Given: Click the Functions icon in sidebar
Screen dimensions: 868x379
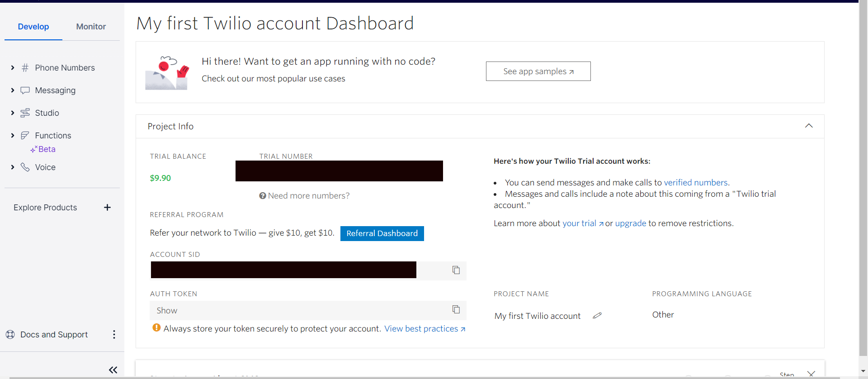Looking at the screenshot, I should pyautogui.click(x=25, y=135).
